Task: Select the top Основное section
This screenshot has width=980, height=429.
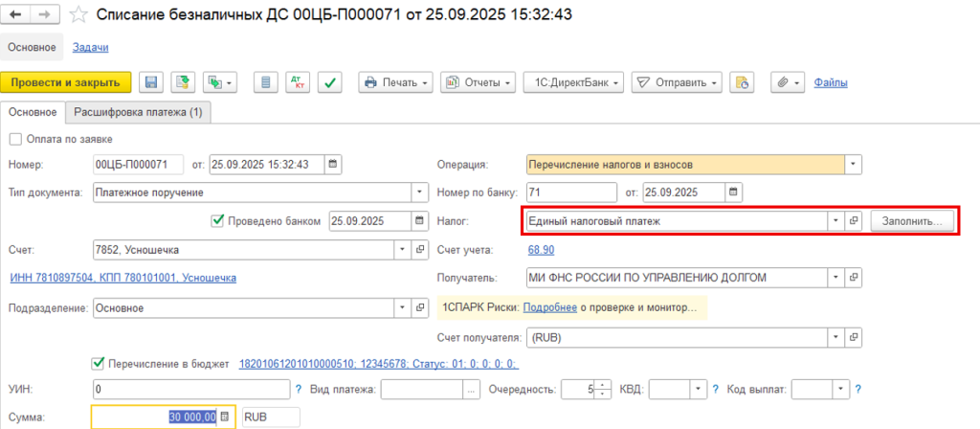Action: pyautogui.click(x=32, y=47)
